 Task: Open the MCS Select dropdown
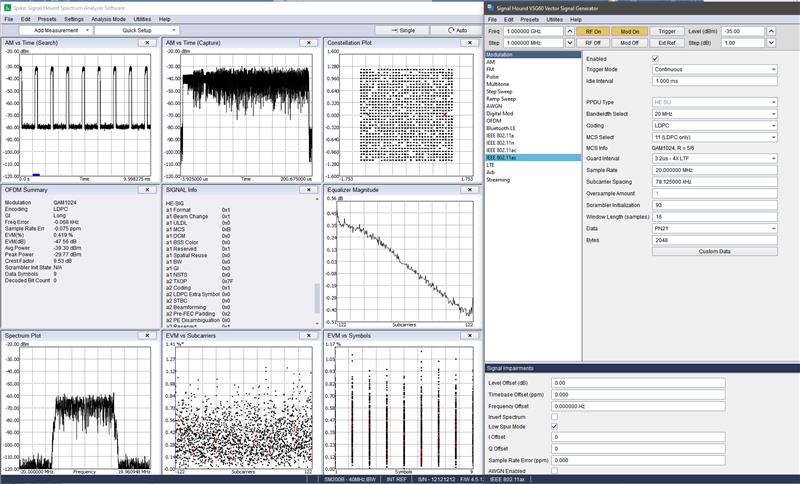point(715,137)
